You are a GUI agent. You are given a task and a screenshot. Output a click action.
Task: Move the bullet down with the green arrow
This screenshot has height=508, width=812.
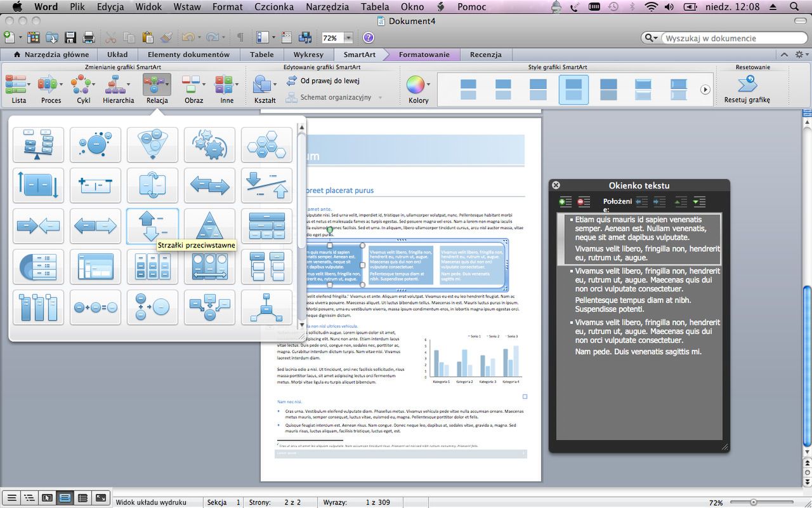click(x=699, y=202)
